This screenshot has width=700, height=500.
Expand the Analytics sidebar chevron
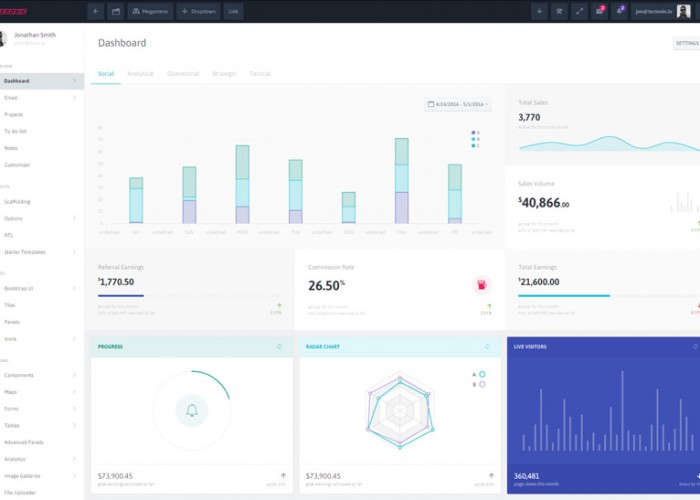(74, 459)
